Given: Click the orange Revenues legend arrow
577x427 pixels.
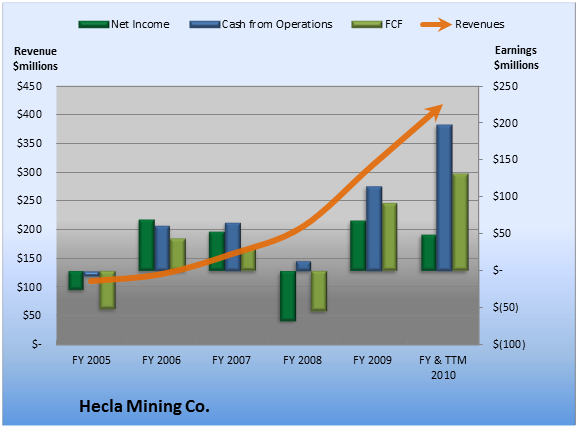Looking at the screenshot, I should point(436,25).
